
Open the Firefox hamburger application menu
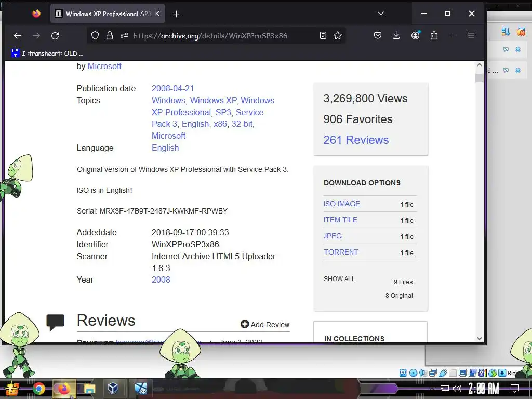click(x=471, y=36)
